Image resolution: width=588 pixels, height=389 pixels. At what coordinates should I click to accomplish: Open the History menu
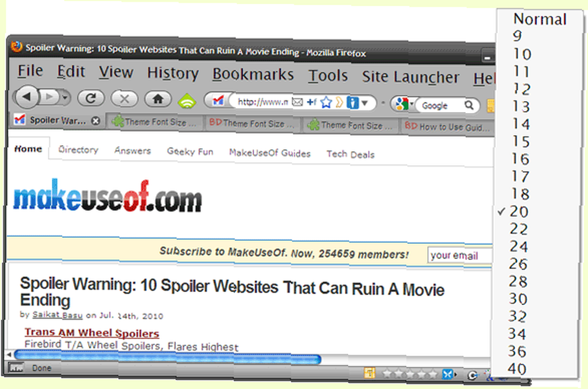click(173, 73)
